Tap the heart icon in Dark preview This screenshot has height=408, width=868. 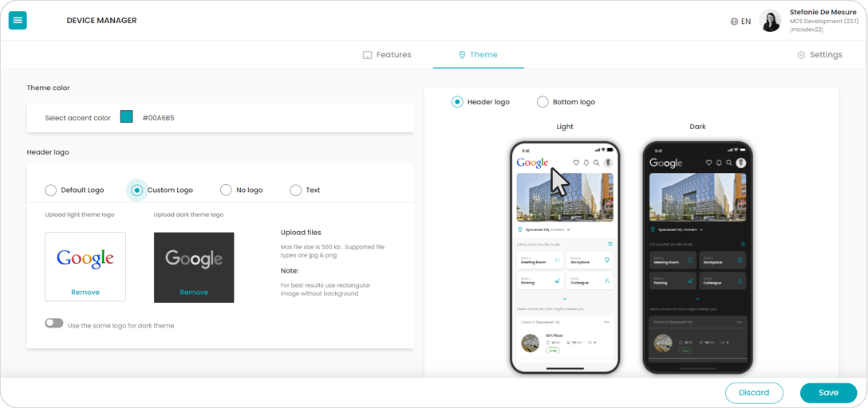(708, 163)
